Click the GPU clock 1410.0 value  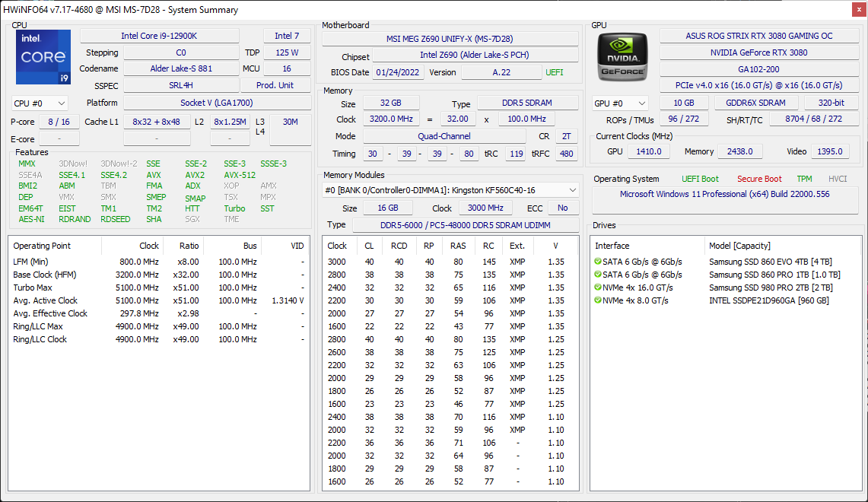tap(649, 151)
